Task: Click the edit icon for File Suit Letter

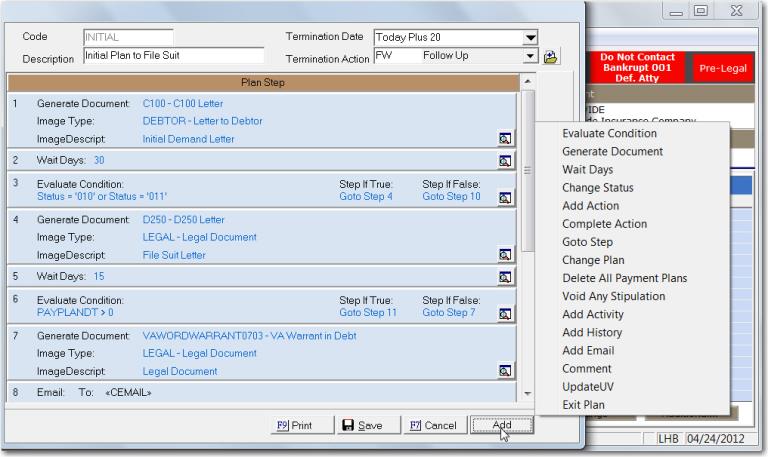Action: pos(506,255)
